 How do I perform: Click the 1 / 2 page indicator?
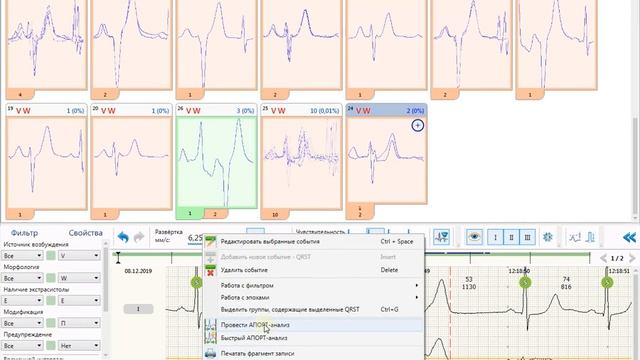point(617,258)
